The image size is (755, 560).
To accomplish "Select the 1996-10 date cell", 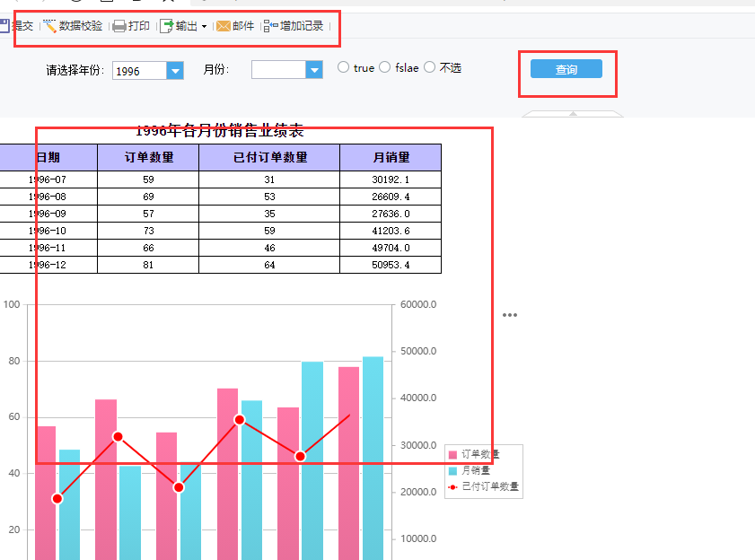I will pyautogui.click(x=48, y=231).
